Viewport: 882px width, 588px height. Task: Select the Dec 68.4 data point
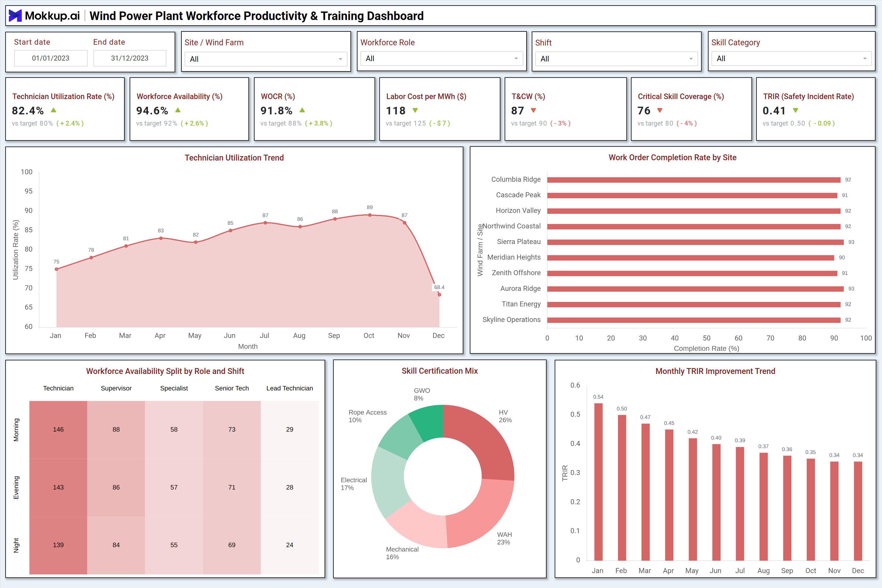pos(439,295)
